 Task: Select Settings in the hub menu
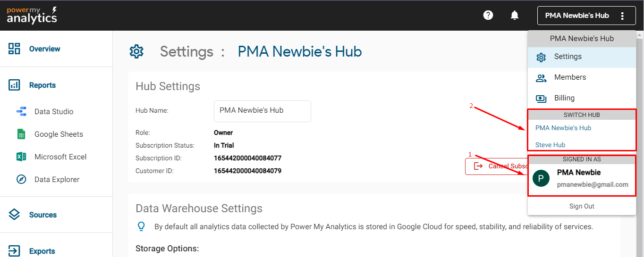pos(568,57)
